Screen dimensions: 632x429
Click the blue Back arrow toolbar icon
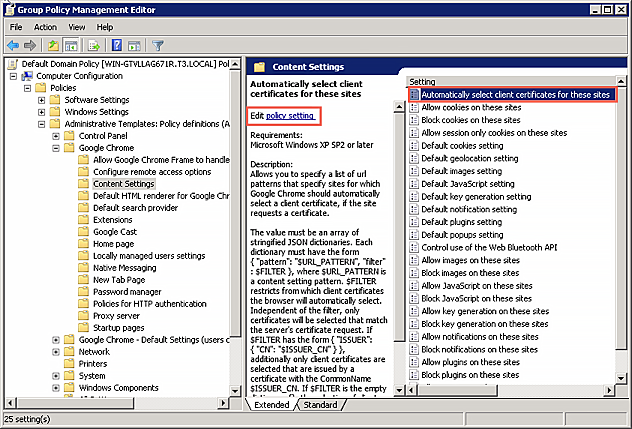[15, 44]
